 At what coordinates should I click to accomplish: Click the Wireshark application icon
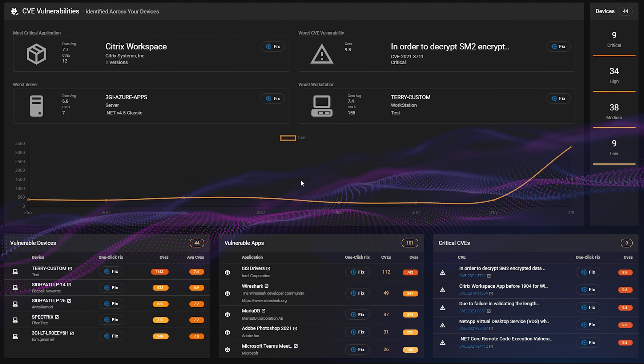pos(228,293)
